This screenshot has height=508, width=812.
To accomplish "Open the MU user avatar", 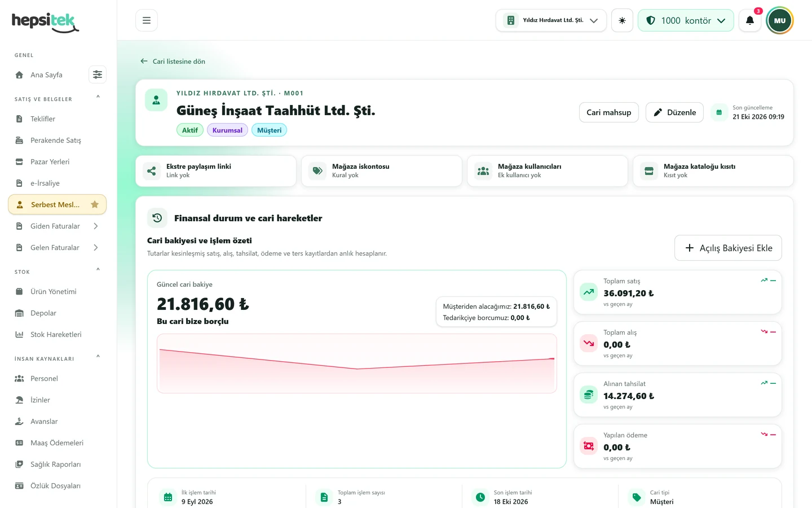I will [x=780, y=20].
